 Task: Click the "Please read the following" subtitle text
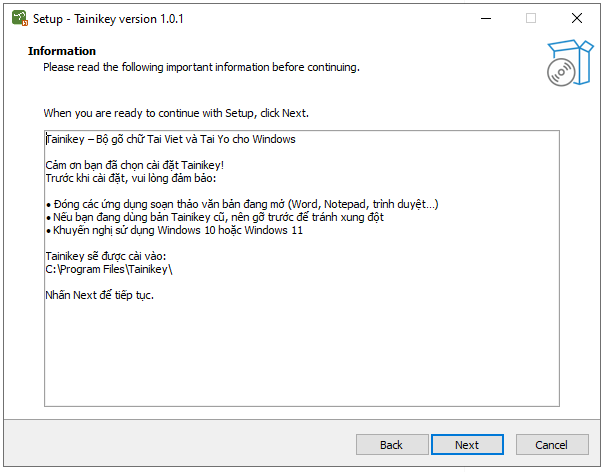(x=200, y=67)
